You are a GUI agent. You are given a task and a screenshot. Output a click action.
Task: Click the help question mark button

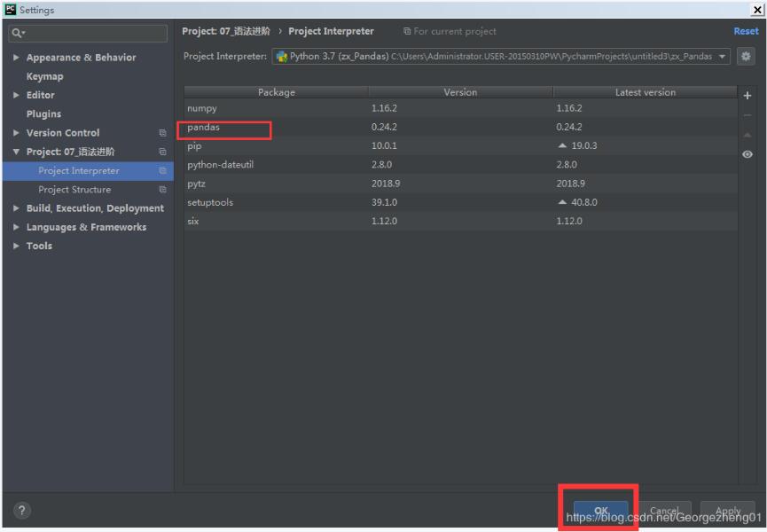pos(21,511)
